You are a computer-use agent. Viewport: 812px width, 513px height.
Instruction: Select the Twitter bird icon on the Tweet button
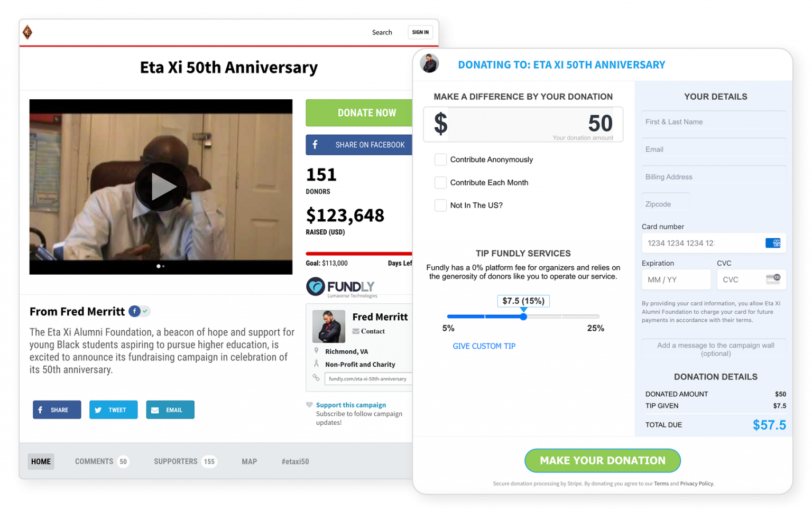tap(98, 409)
